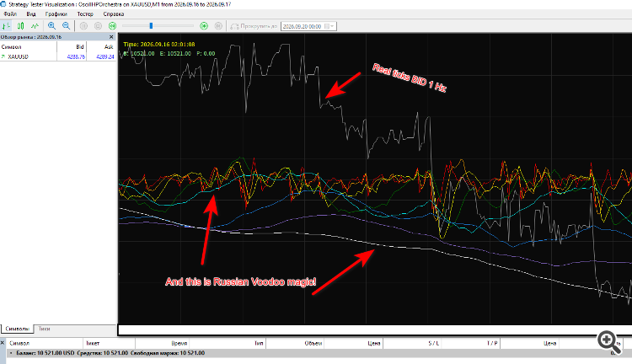632x364 pixels.
Task: Switch to line chart mode
Action: pyautogui.click(x=35, y=26)
